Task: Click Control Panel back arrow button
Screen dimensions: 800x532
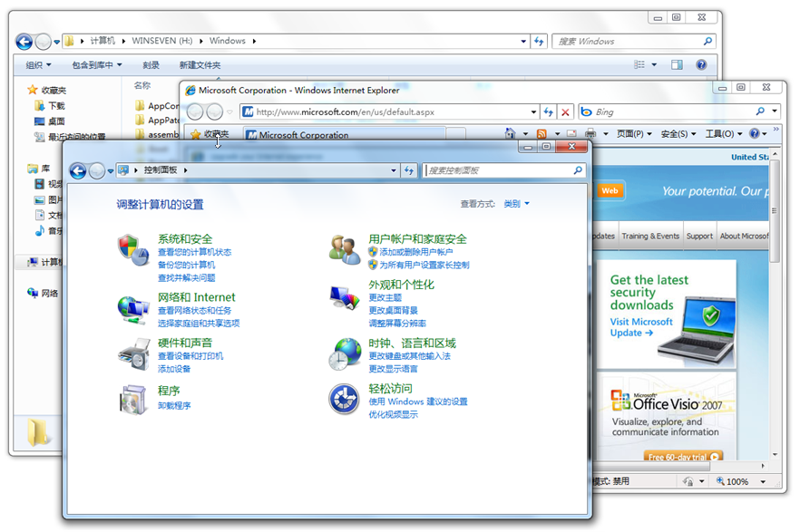Action: tap(78, 170)
